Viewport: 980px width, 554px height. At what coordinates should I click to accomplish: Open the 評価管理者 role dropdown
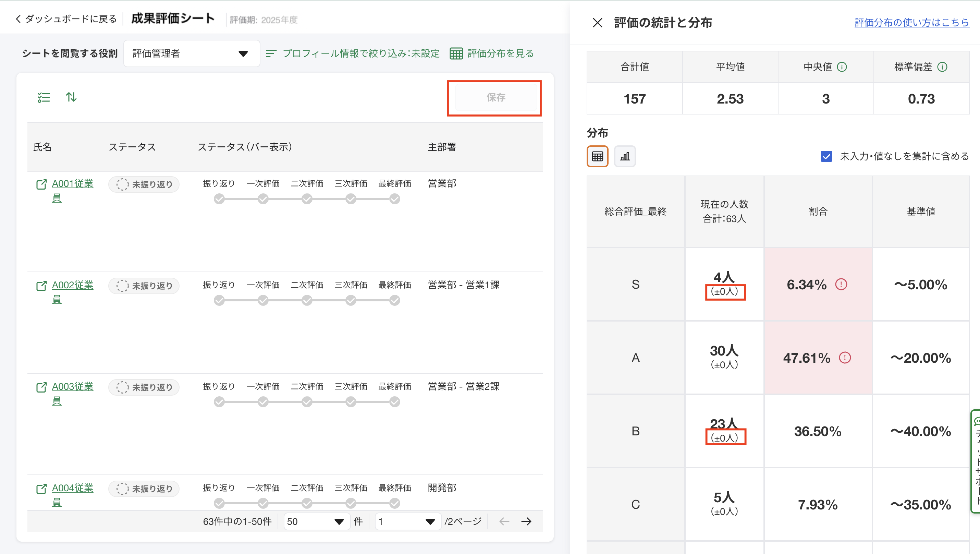(x=191, y=53)
